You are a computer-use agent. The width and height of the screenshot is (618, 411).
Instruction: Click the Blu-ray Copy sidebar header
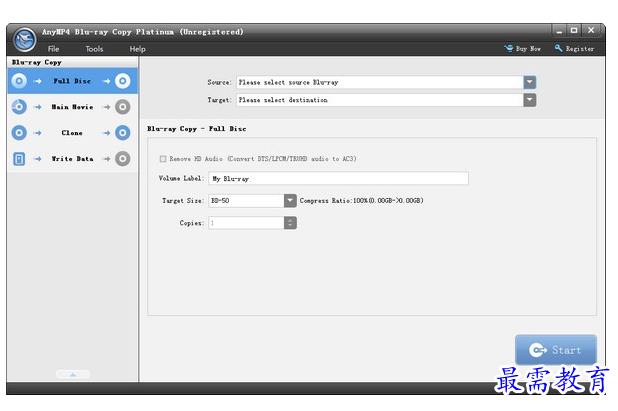click(37, 62)
